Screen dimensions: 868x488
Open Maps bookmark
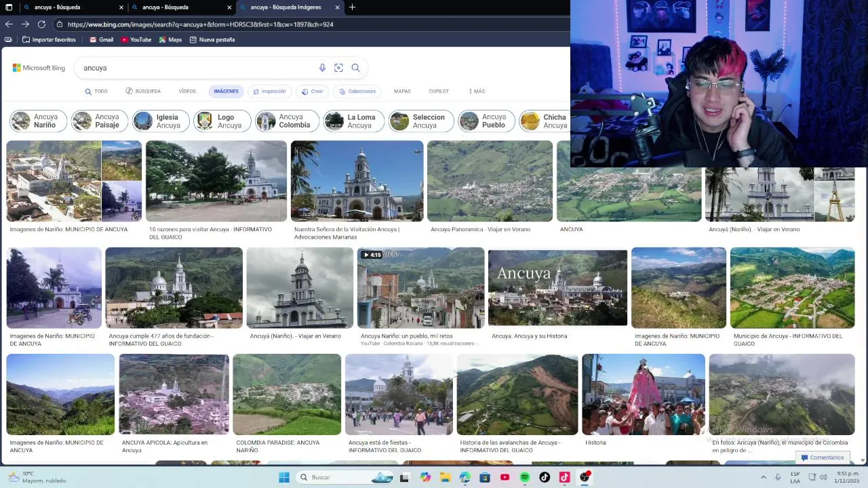(170, 40)
